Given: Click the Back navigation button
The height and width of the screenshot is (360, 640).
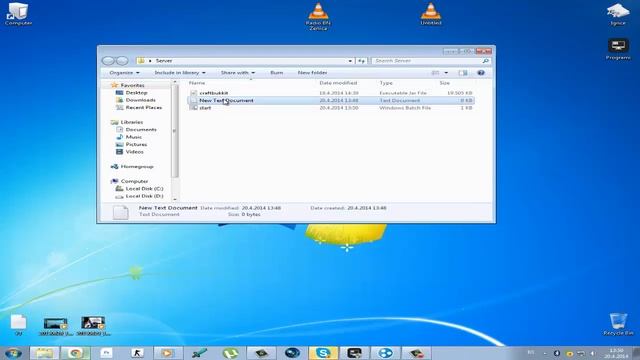Looking at the screenshot, I should (108, 61).
